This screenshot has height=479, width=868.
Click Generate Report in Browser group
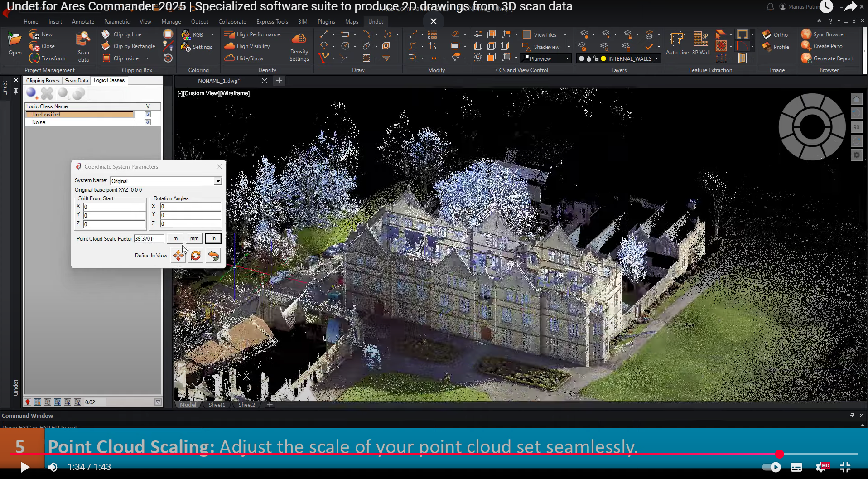click(x=827, y=58)
